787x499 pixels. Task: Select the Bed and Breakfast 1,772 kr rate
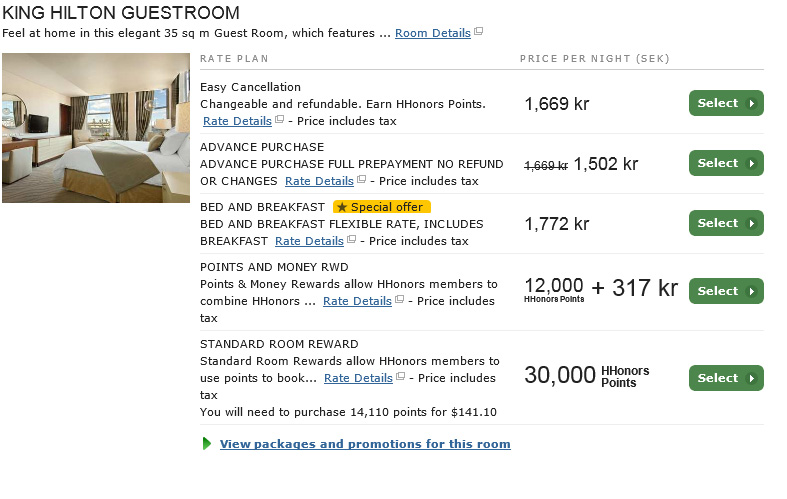[726, 224]
